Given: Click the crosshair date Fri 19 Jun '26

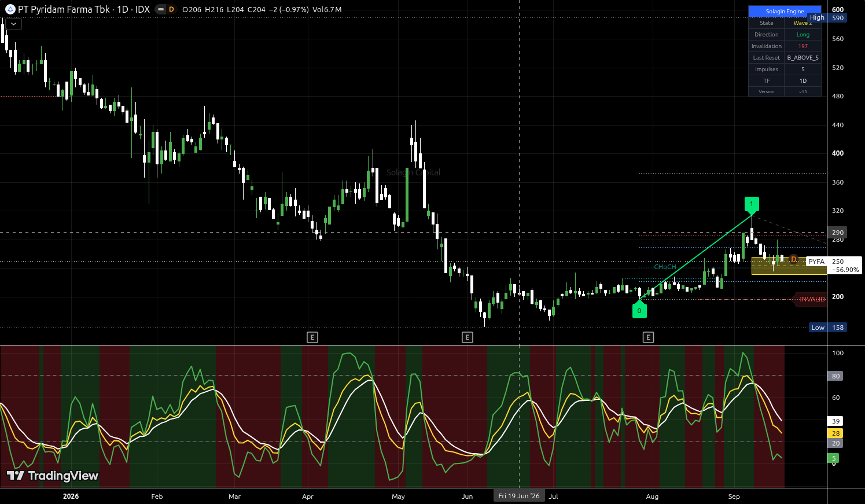Looking at the screenshot, I should [x=519, y=496].
